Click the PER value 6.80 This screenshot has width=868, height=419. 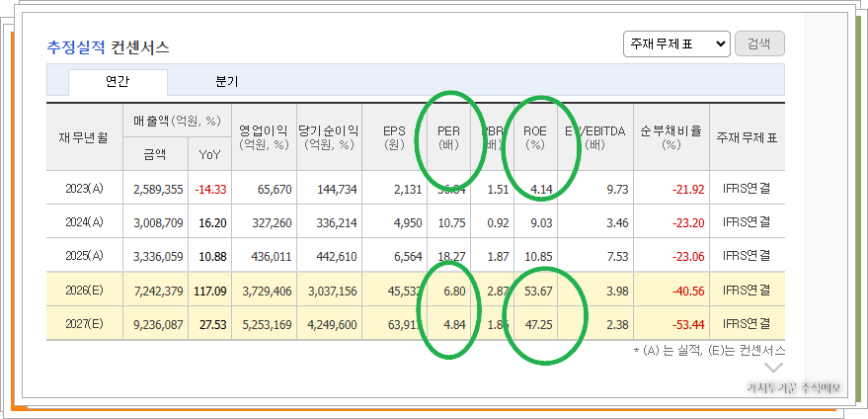(x=455, y=291)
